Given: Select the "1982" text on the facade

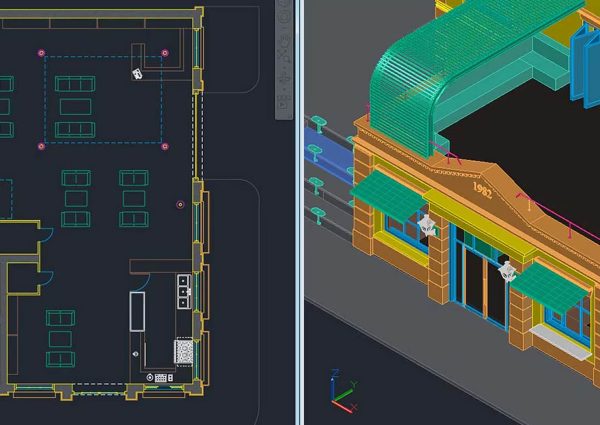Looking at the screenshot, I should point(482,190).
